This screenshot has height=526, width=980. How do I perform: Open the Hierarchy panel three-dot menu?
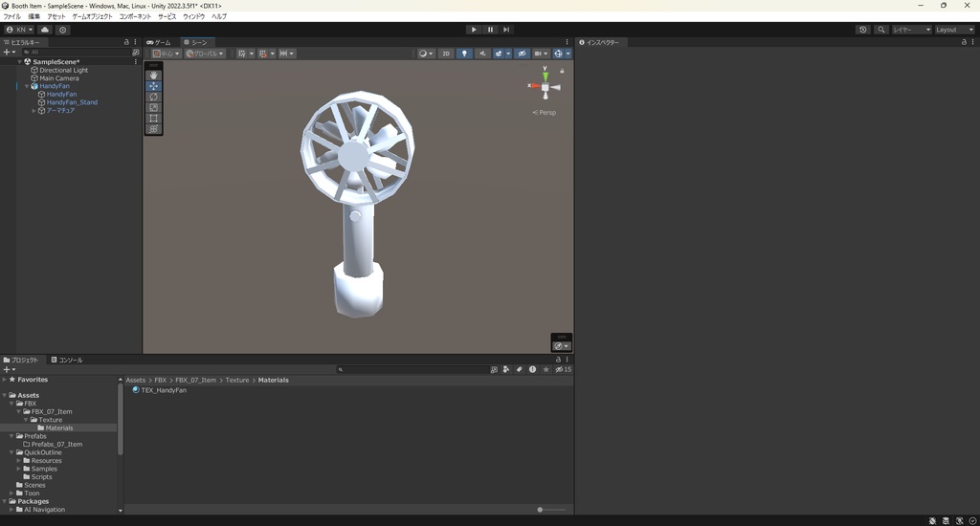tap(136, 42)
